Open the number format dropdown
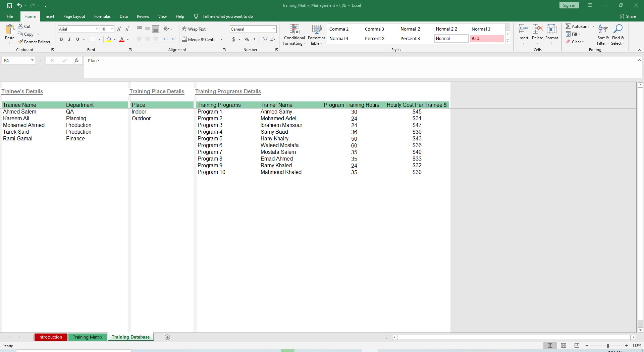This screenshot has width=644, height=352. (x=274, y=29)
